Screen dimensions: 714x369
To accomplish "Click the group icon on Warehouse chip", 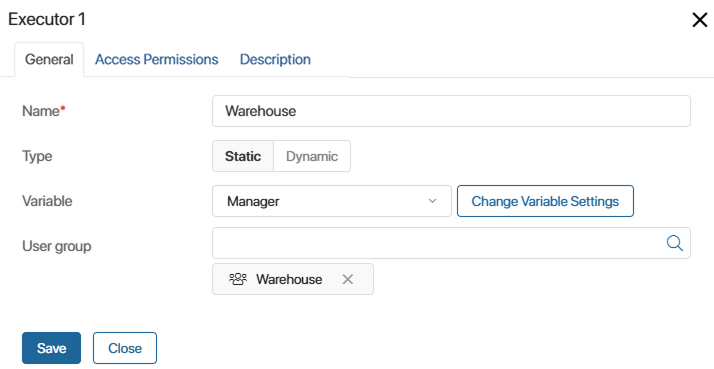I will tap(238, 279).
